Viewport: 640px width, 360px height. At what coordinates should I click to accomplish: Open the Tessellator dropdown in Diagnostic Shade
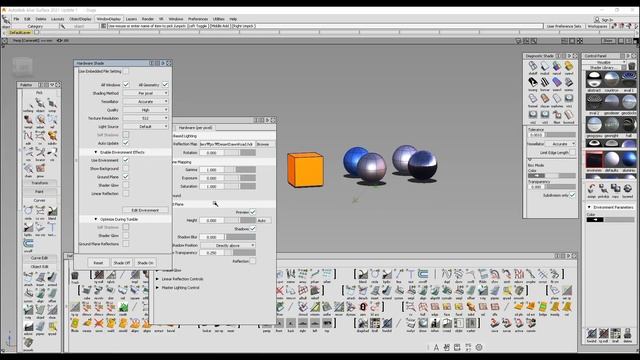point(561,144)
